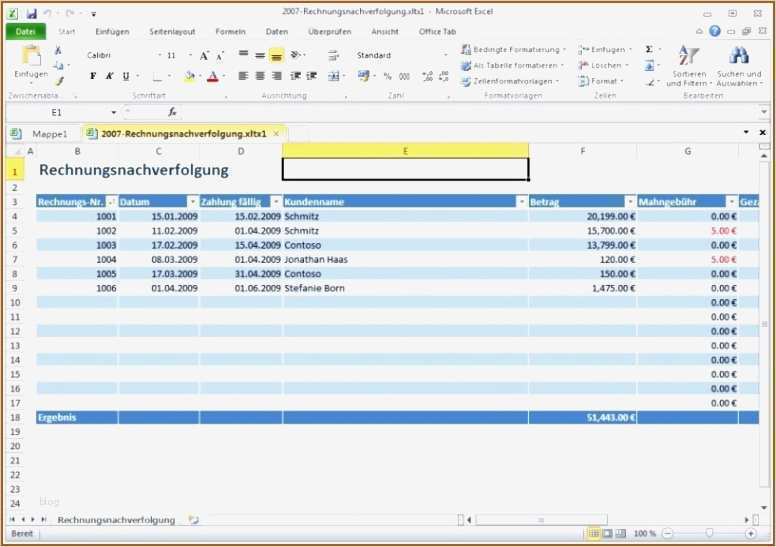Click the wrap text icon

point(333,55)
